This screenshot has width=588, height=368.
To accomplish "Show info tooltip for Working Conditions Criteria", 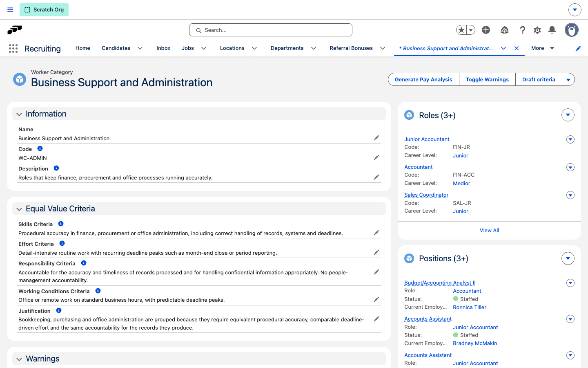I will (x=98, y=291).
